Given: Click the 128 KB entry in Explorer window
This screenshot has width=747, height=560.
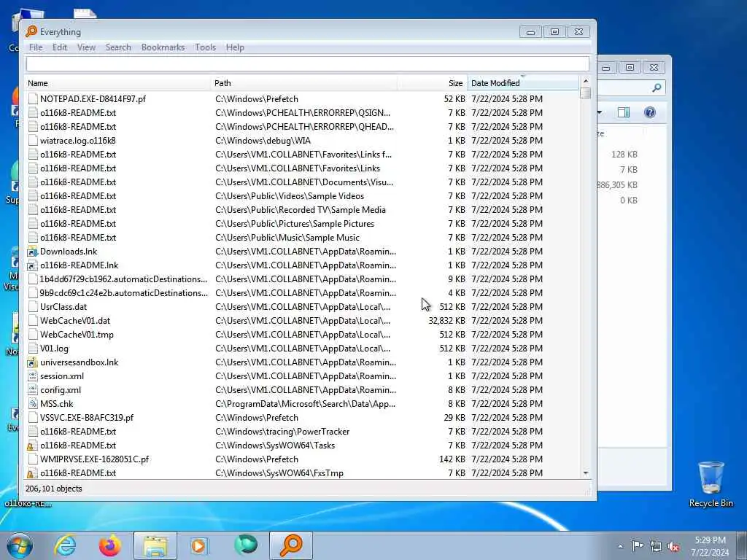Looking at the screenshot, I should (x=624, y=155).
